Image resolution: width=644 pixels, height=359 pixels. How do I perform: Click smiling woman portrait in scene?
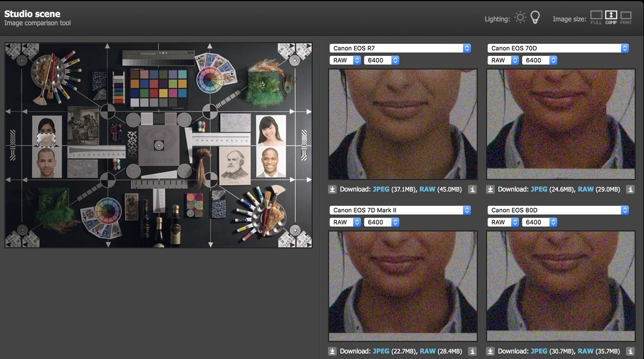click(271, 130)
